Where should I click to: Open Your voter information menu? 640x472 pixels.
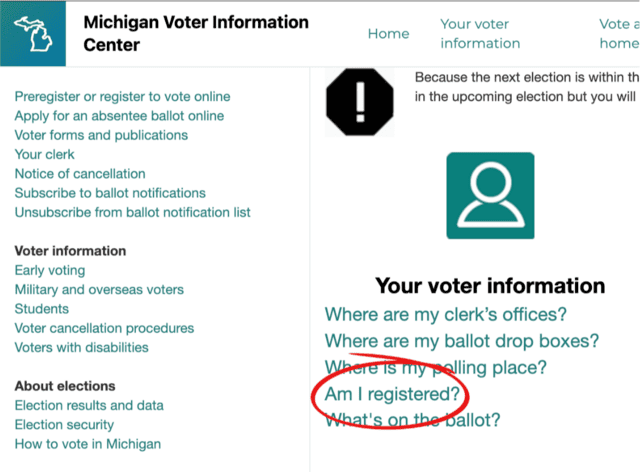pyautogui.click(x=480, y=33)
